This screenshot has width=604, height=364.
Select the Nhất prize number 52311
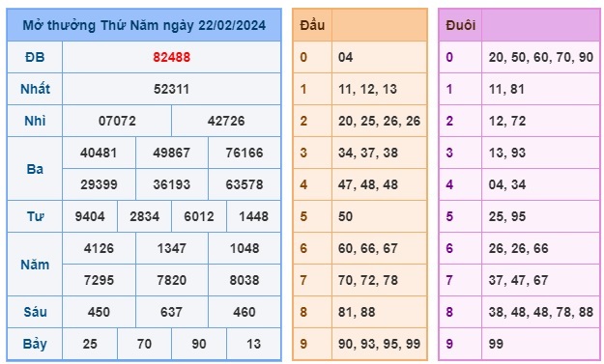coord(171,89)
